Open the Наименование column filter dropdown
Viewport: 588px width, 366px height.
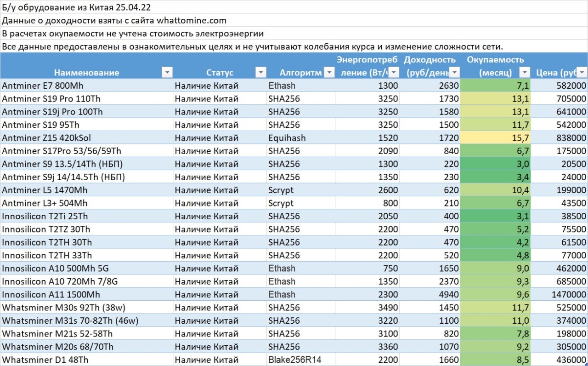[167, 73]
